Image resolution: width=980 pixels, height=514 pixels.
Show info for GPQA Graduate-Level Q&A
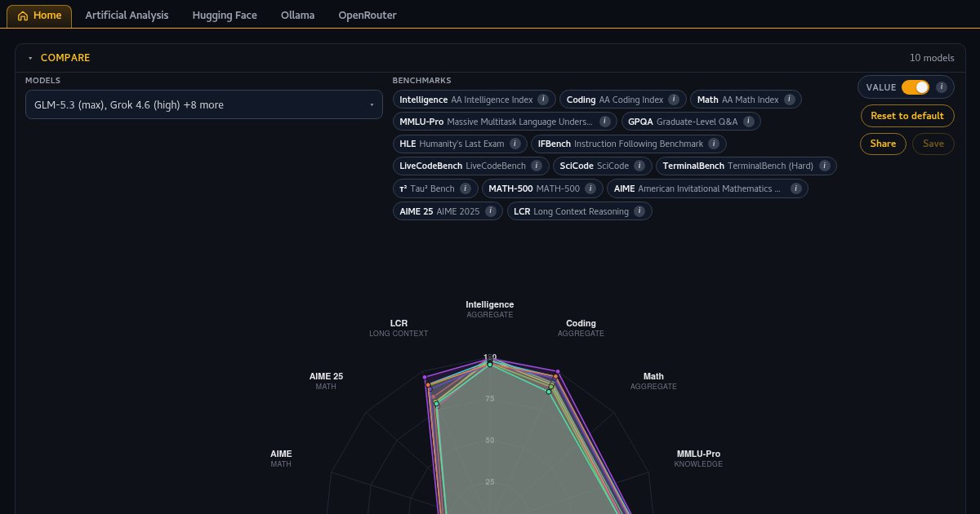747,122
